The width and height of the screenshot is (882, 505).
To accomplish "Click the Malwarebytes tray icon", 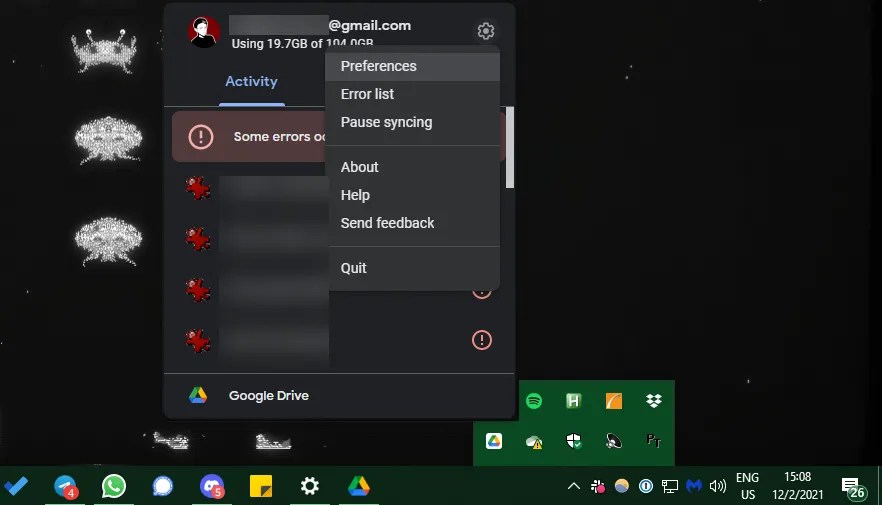I will 694,486.
